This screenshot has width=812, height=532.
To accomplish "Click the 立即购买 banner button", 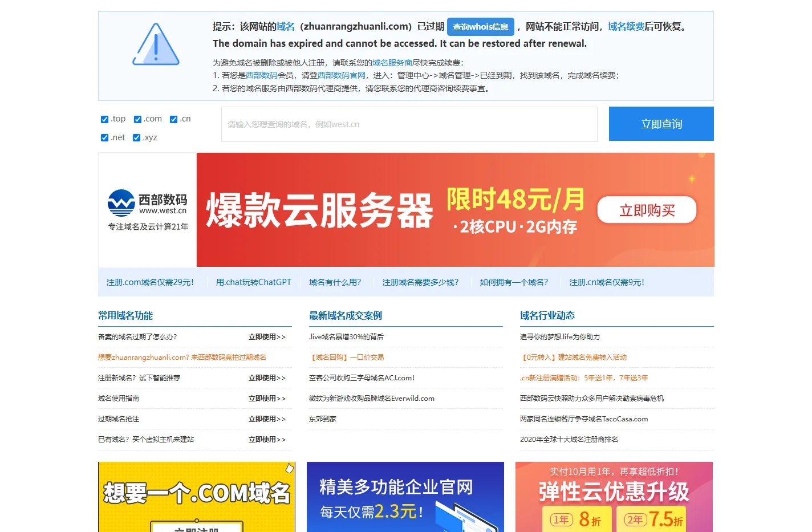I will (x=647, y=210).
